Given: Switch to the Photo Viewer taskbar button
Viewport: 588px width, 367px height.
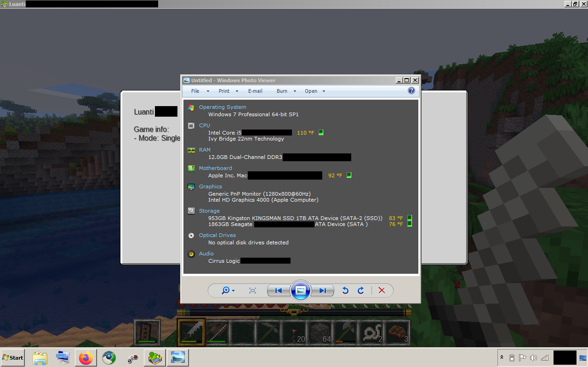Looking at the screenshot, I should [x=177, y=357].
